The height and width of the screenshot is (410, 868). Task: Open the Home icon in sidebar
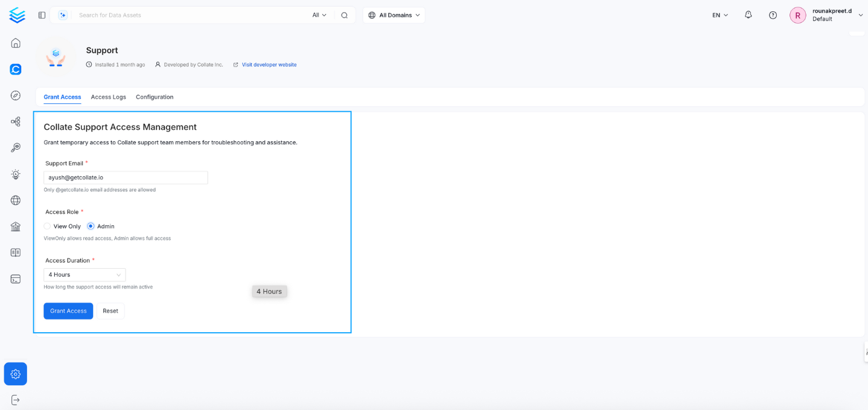[x=15, y=43]
